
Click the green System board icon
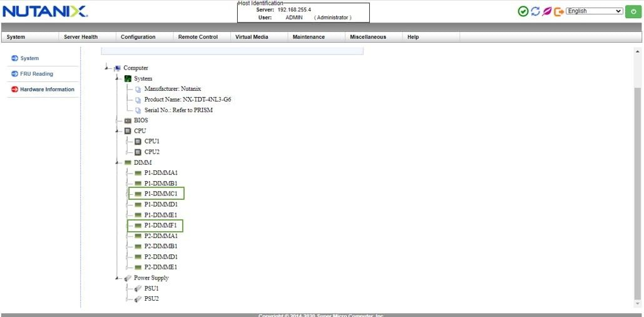pyautogui.click(x=128, y=78)
